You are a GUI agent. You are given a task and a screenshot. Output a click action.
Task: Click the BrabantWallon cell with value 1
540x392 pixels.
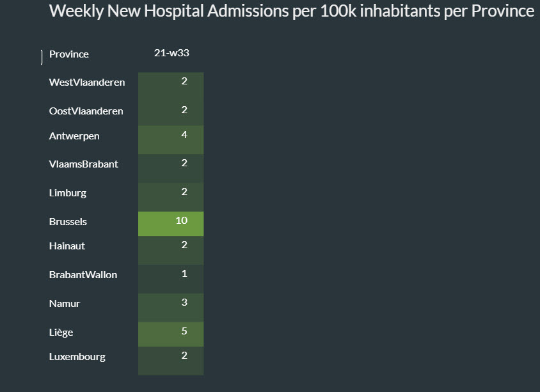click(x=171, y=279)
